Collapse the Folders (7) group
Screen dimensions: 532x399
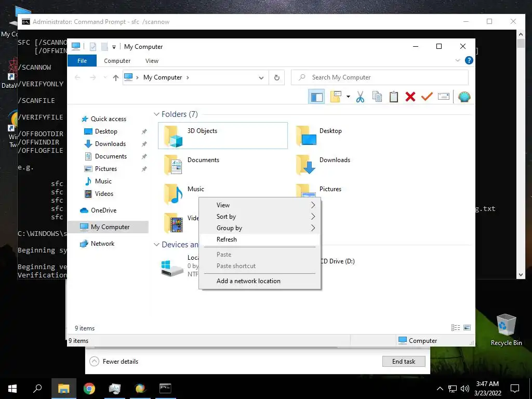(x=156, y=114)
